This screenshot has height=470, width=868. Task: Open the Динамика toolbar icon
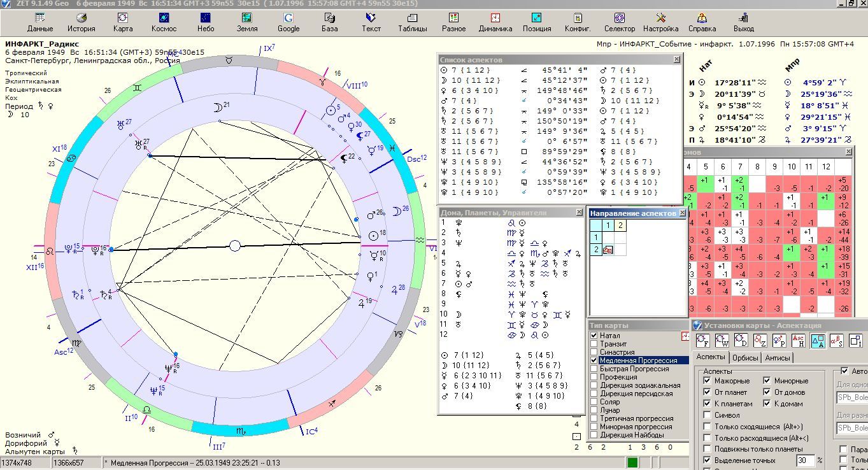pos(495,22)
